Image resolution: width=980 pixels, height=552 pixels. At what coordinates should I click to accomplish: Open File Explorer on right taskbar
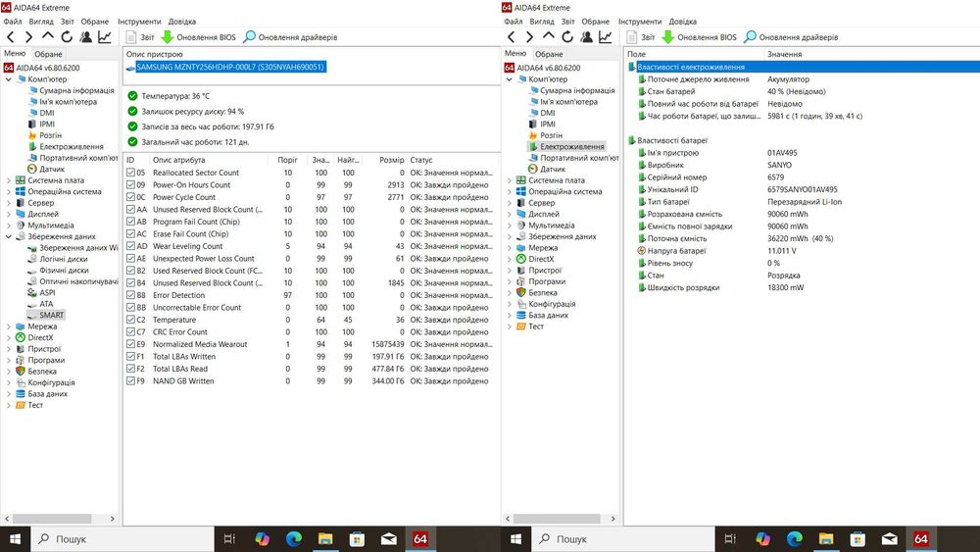(826, 539)
